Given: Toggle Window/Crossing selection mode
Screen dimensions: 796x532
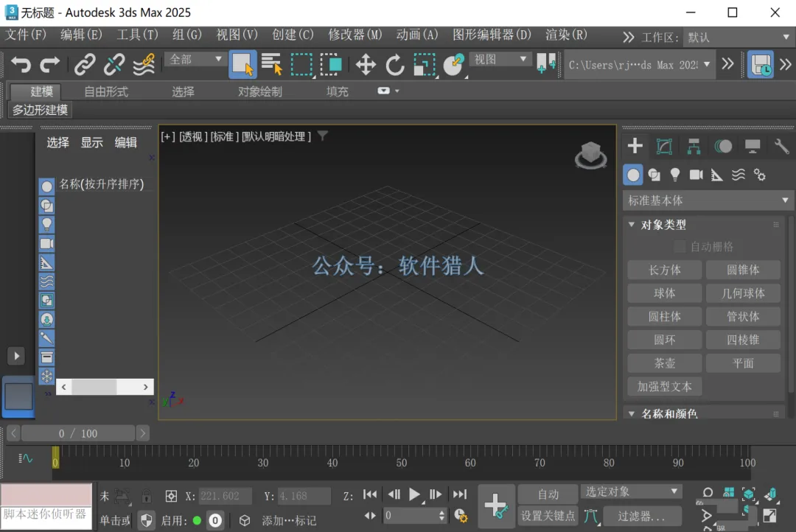Looking at the screenshot, I should [331, 64].
